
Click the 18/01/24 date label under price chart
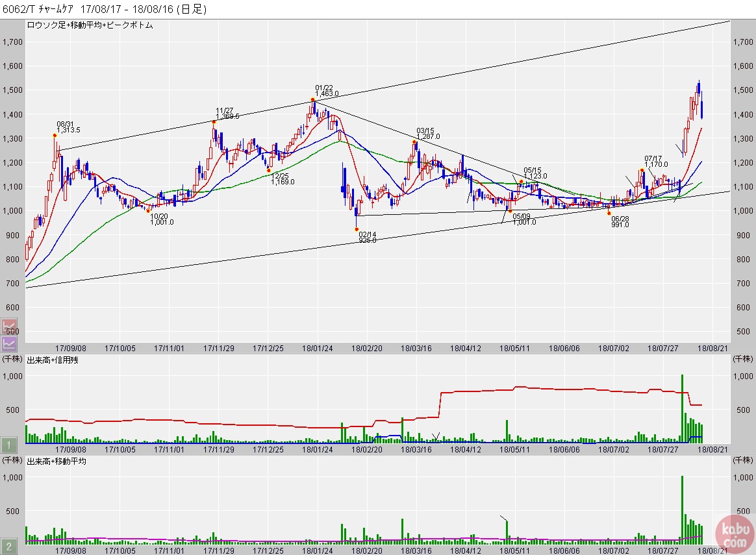(x=318, y=349)
